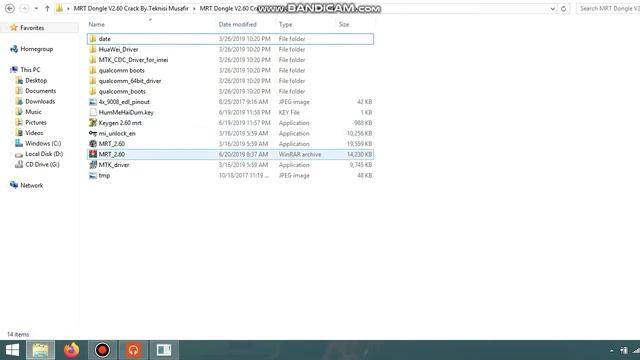
Task: Select the Keygen 2.60 mrt application icon
Action: pyautogui.click(x=93, y=123)
